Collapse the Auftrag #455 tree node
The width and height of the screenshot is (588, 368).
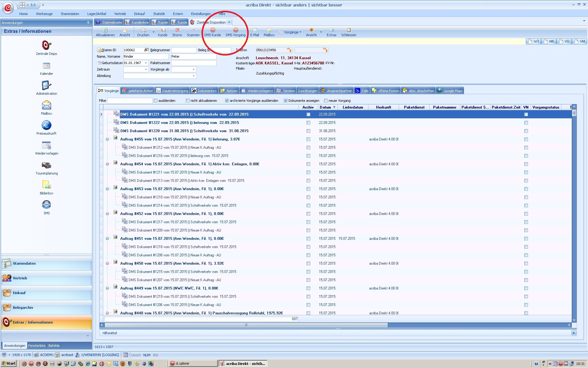[x=107, y=139]
